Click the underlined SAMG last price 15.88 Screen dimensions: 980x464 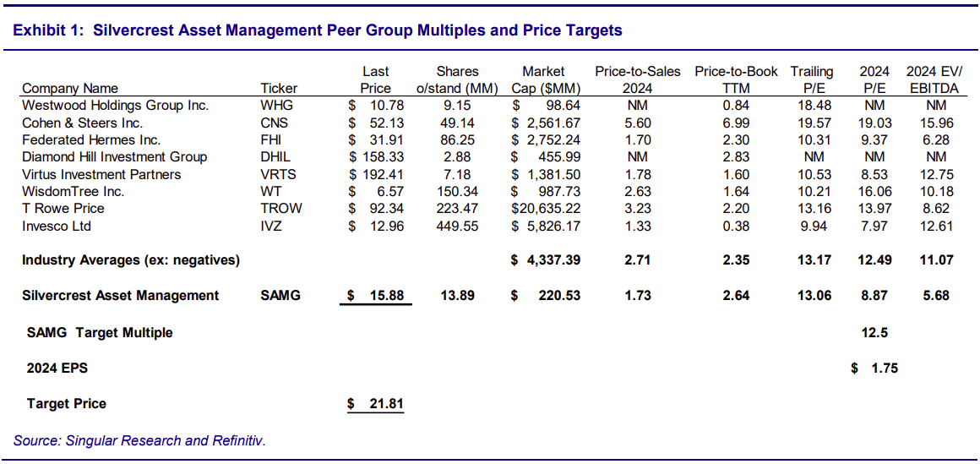(375, 295)
